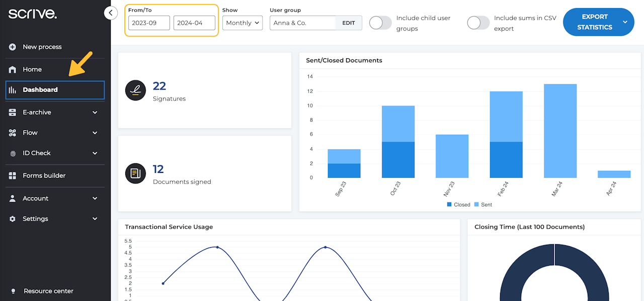Expand the Settings menu chevron
The width and height of the screenshot is (644, 301).
(95, 219)
